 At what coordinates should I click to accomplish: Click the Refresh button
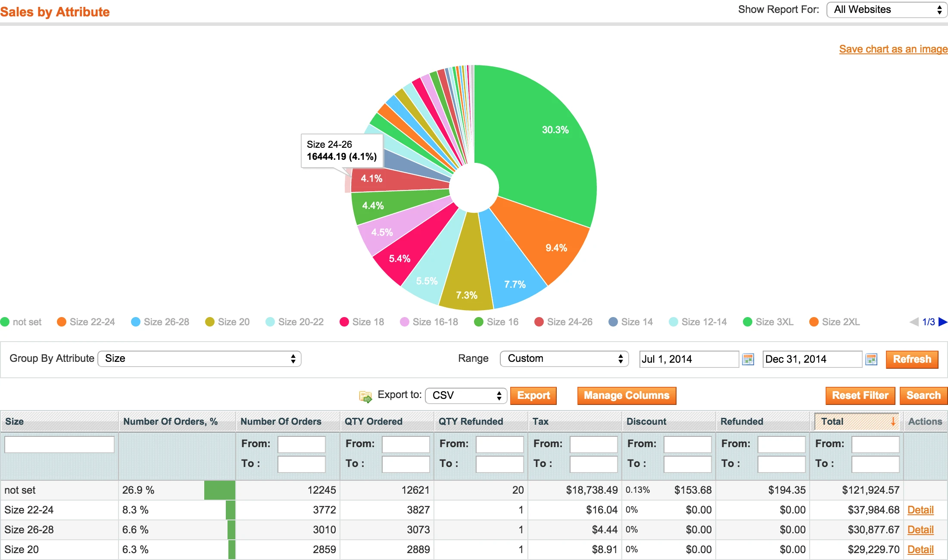coord(912,359)
